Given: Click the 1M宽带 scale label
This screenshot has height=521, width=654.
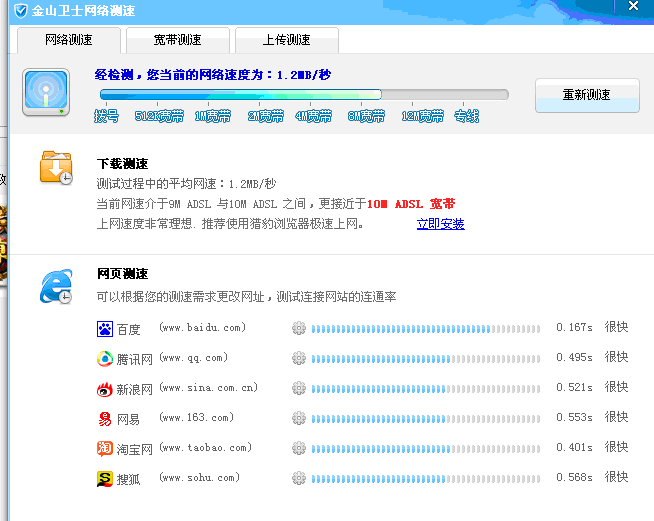Looking at the screenshot, I should (213, 116).
